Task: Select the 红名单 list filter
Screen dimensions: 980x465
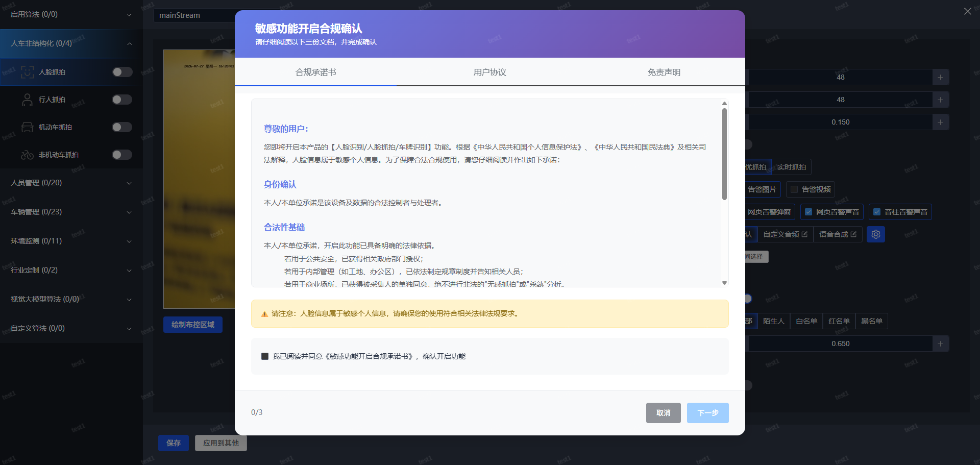Action: pos(839,321)
